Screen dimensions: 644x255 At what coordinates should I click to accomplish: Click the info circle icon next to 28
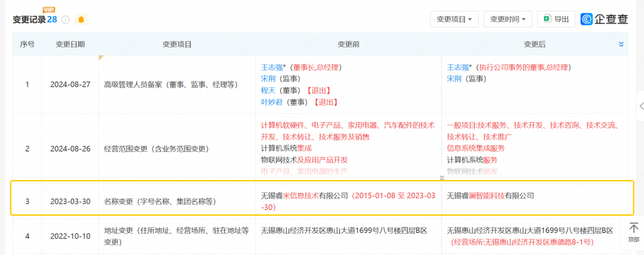click(x=66, y=19)
